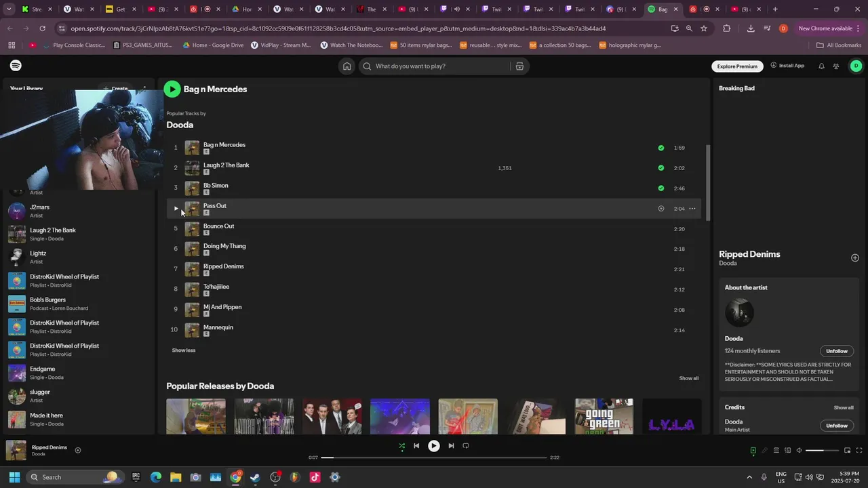Launch Steam from the Windows taskbar
Screen dimensions: 868x488
click(x=255, y=477)
